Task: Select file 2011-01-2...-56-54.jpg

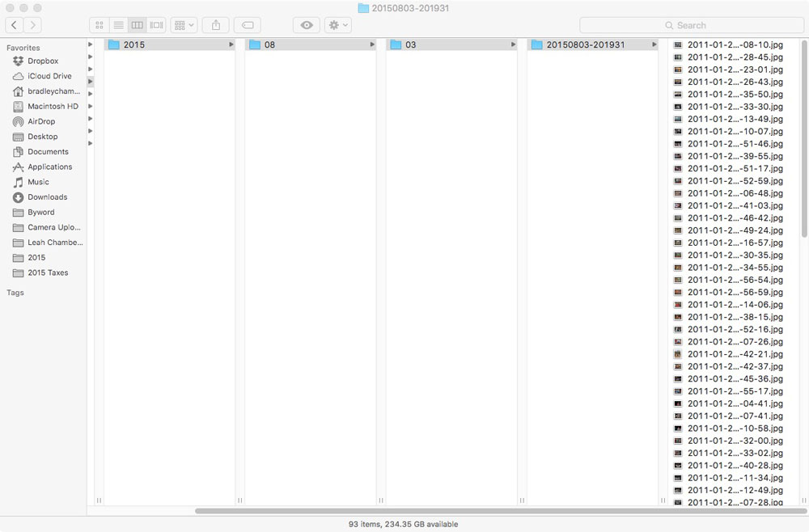Action: [735, 280]
